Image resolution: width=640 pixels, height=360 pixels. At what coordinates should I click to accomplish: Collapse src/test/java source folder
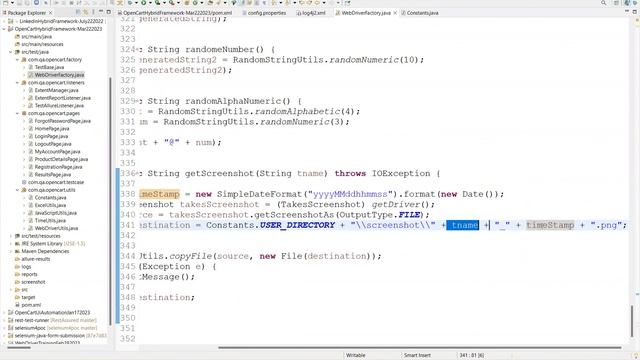pos(11,52)
